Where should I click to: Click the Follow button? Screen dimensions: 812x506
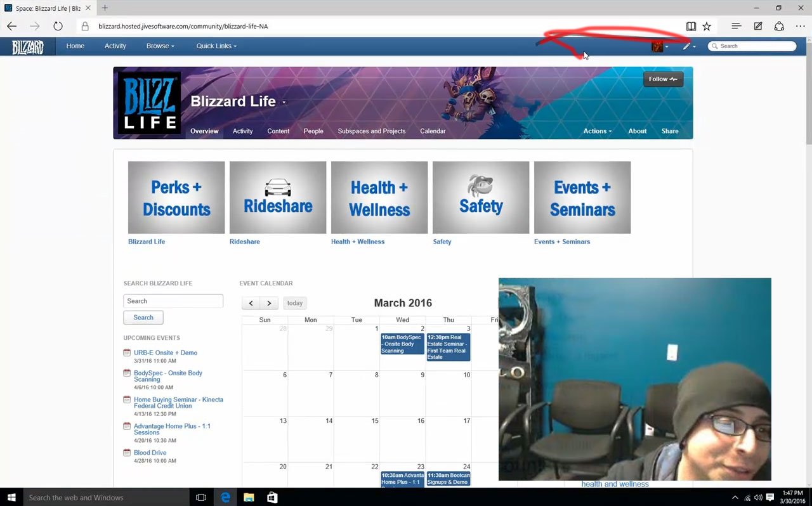(663, 79)
